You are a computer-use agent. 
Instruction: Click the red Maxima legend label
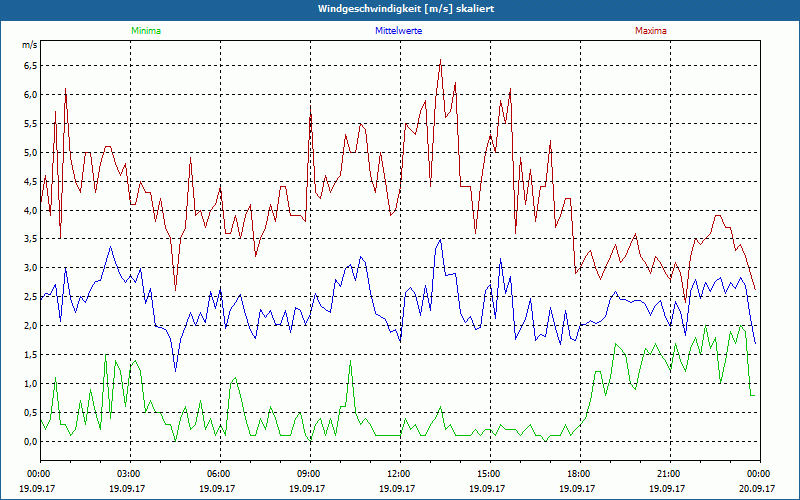pyautogui.click(x=651, y=31)
